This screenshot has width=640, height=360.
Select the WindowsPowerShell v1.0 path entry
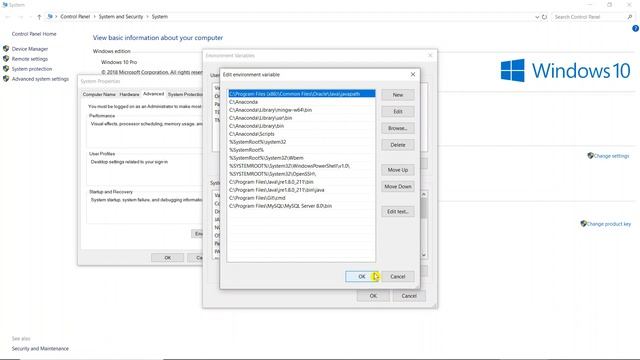point(302,166)
